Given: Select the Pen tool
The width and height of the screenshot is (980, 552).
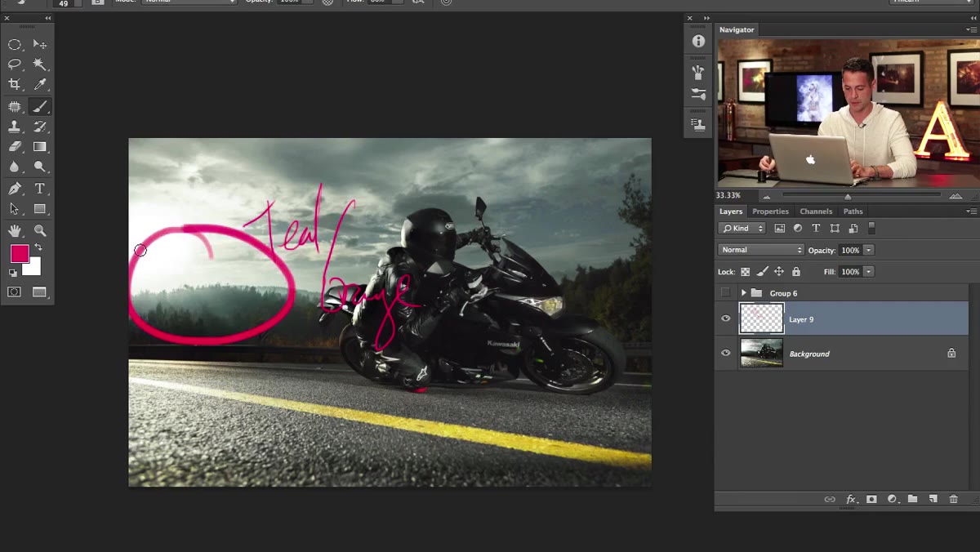Looking at the screenshot, I should 15,189.
